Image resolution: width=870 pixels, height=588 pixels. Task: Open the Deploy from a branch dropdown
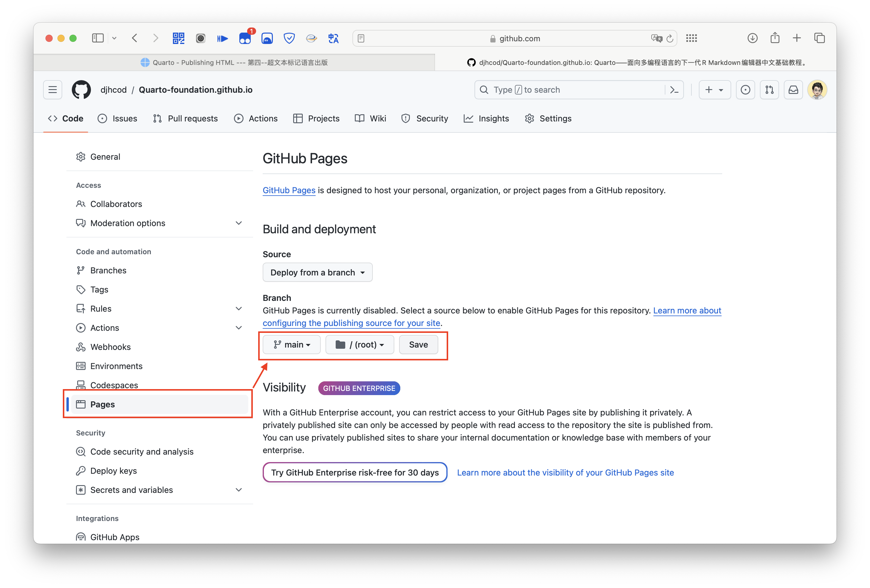pyautogui.click(x=317, y=272)
